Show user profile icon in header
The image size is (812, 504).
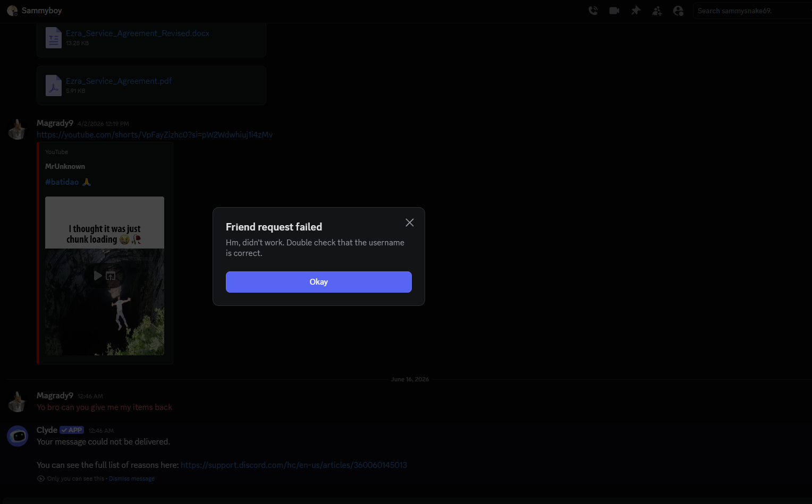pyautogui.click(x=678, y=11)
